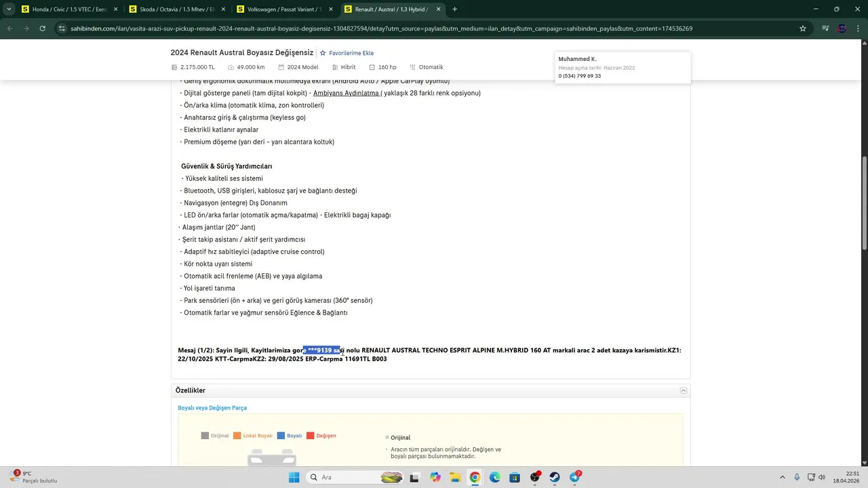Close the Volkswagen Passat Variant tab

(331, 9)
